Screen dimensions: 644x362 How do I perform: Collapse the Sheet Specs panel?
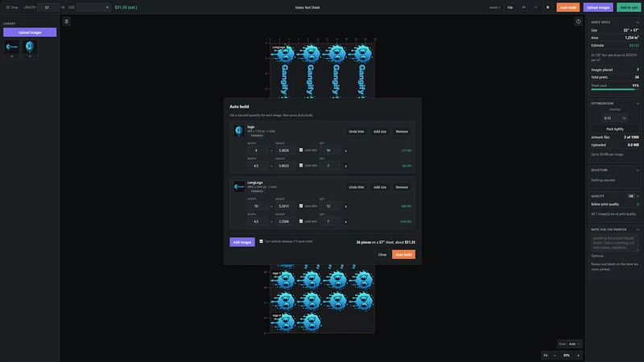(x=638, y=23)
